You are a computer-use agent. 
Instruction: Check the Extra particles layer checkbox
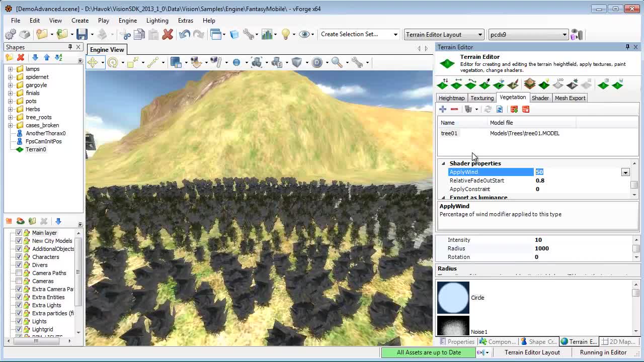pos(19,313)
